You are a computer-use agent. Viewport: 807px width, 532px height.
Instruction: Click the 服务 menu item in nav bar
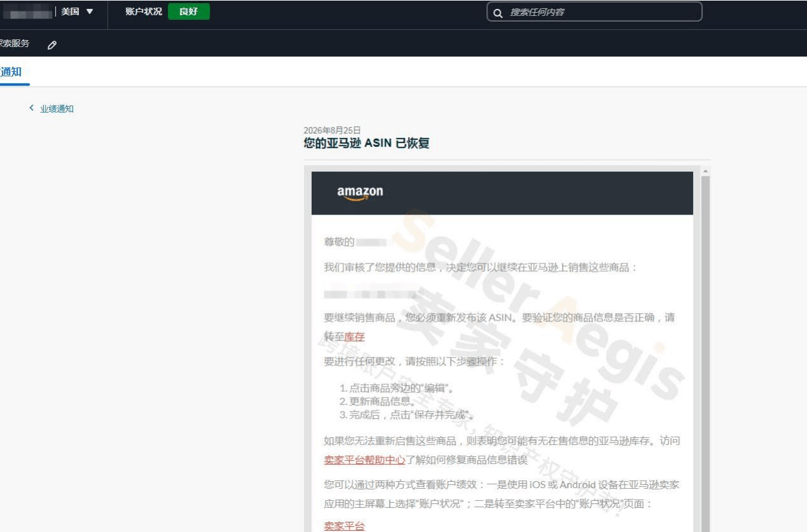[x=15, y=44]
